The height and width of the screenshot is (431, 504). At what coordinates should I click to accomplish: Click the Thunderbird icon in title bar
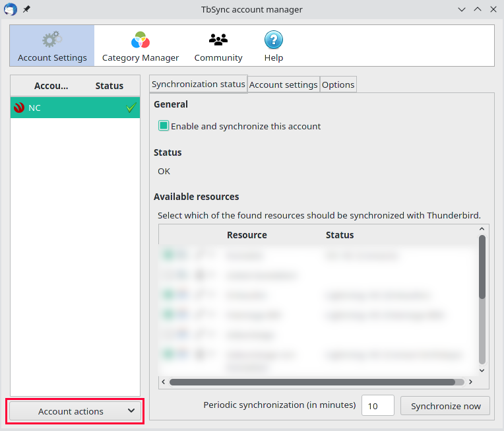[11, 9]
